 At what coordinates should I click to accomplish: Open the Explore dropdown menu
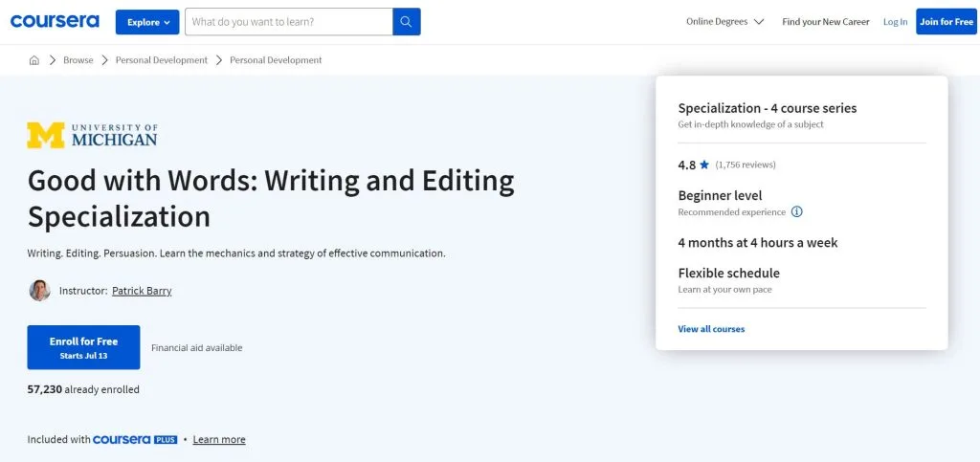click(x=147, y=22)
